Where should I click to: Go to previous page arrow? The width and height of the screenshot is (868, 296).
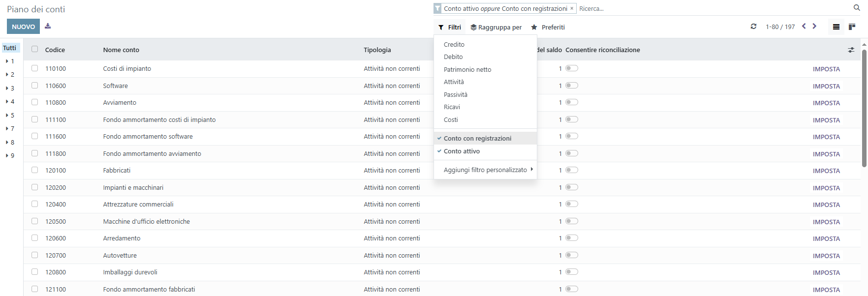click(x=804, y=27)
